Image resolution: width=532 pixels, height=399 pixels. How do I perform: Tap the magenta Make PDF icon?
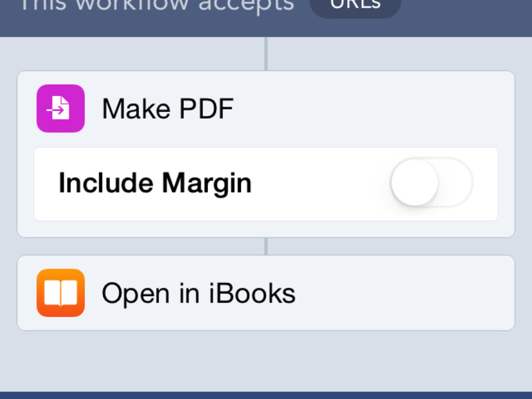(61, 108)
